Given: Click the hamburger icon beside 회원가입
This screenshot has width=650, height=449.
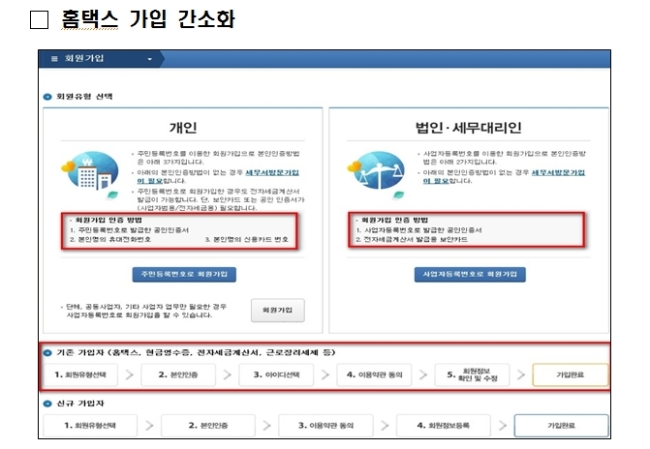Looking at the screenshot, I should click(54, 59).
